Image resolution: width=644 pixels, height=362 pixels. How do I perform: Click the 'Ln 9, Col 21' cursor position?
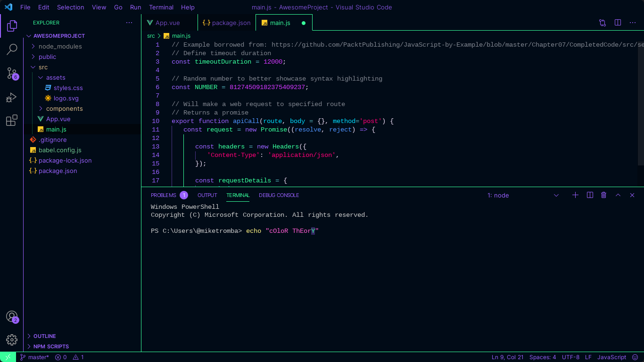pyautogui.click(x=507, y=357)
